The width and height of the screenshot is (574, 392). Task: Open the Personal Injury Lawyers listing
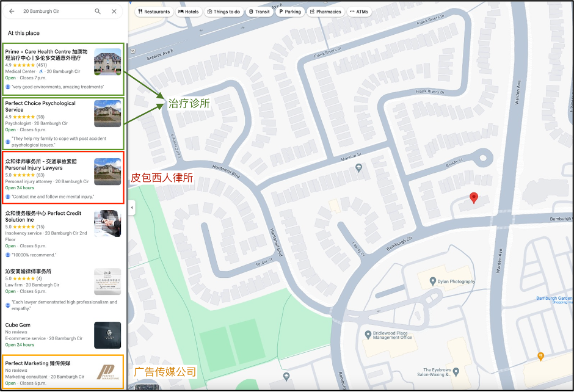coord(63,178)
